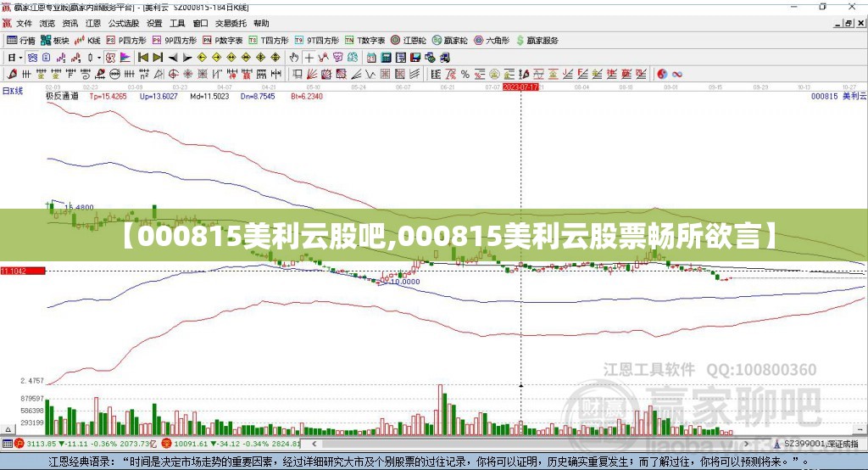Toggle the crosshair cursor tool
The image size is (868, 470).
[309, 58]
